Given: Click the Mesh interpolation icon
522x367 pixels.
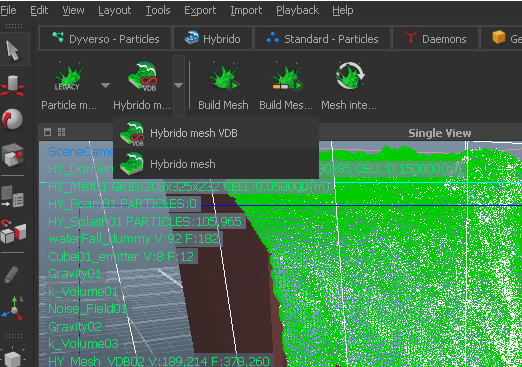Looking at the screenshot, I should tap(350, 76).
